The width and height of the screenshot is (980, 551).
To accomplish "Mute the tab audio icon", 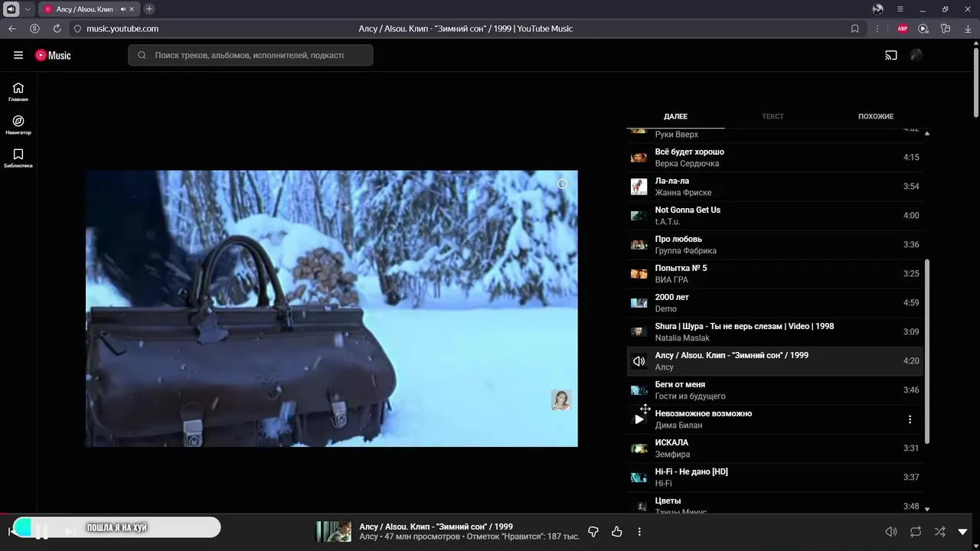I will point(123,9).
